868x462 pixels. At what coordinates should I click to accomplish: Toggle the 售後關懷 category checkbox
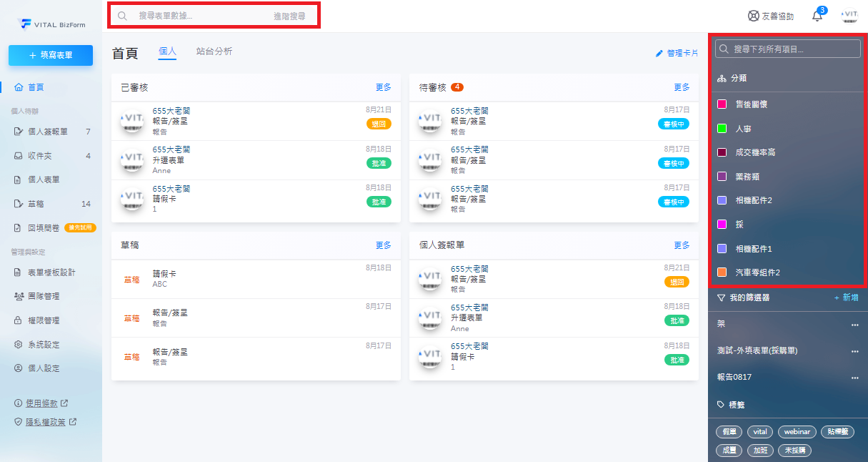pyautogui.click(x=722, y=104)
